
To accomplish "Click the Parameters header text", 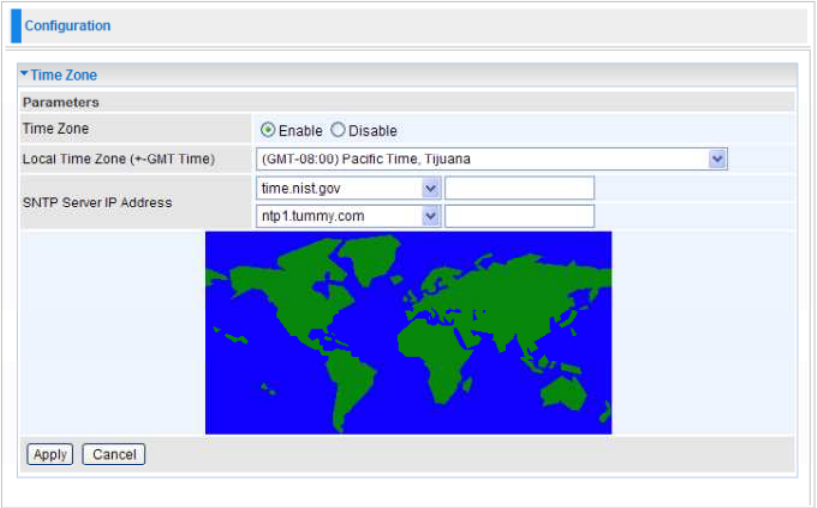I will click(x=61, y=102).
